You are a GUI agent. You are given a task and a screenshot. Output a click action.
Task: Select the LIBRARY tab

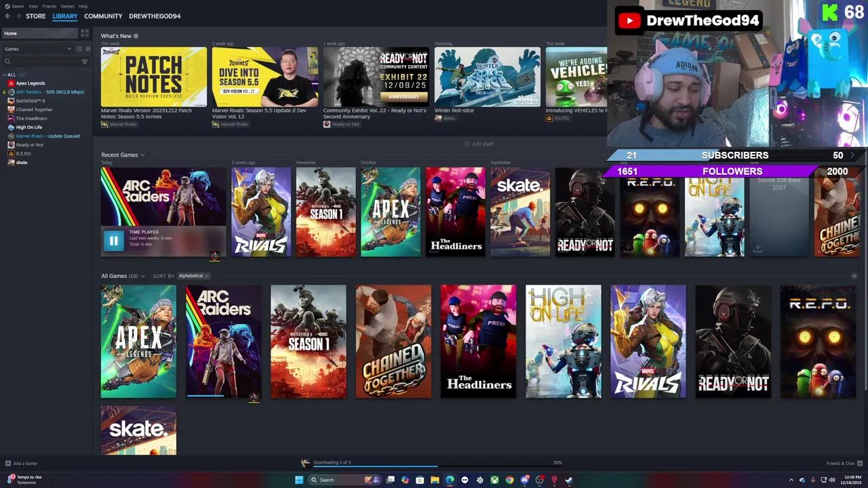(65, 16)
